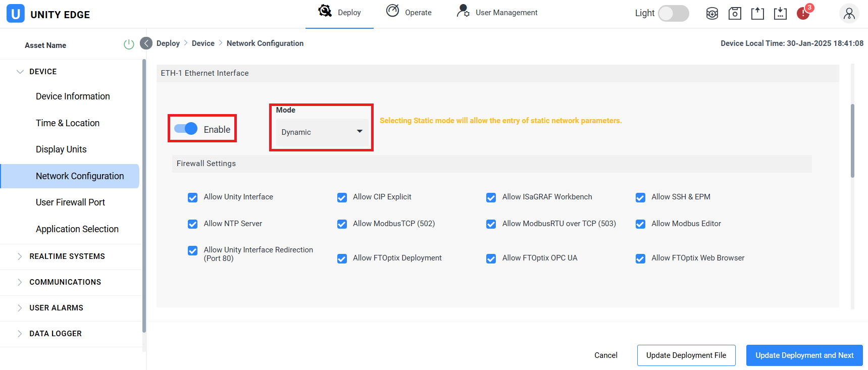Click Update Deployment File button
The height and width of the screenshot is (370, 868).
tap(686, 355)
